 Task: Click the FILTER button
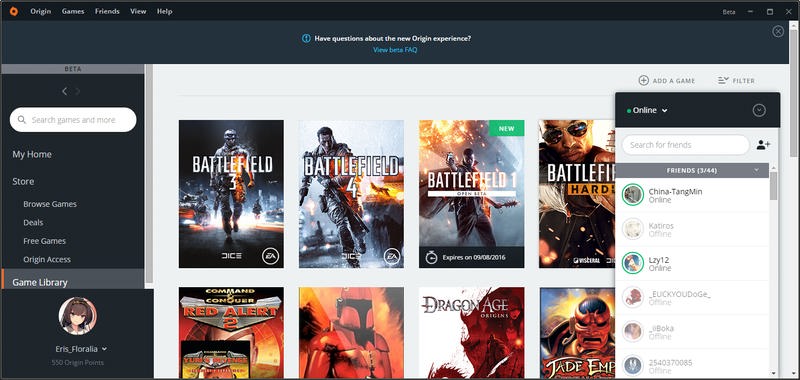coord(736,81)
